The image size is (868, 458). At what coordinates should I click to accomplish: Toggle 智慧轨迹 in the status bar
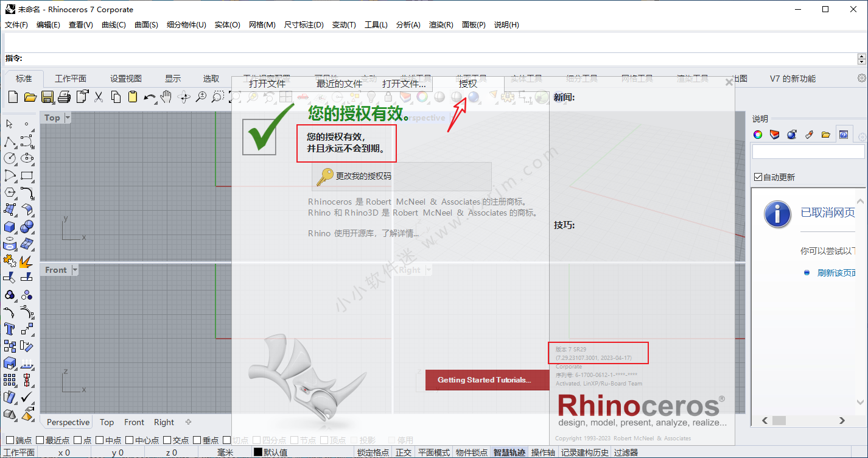(x=509, y=453)
